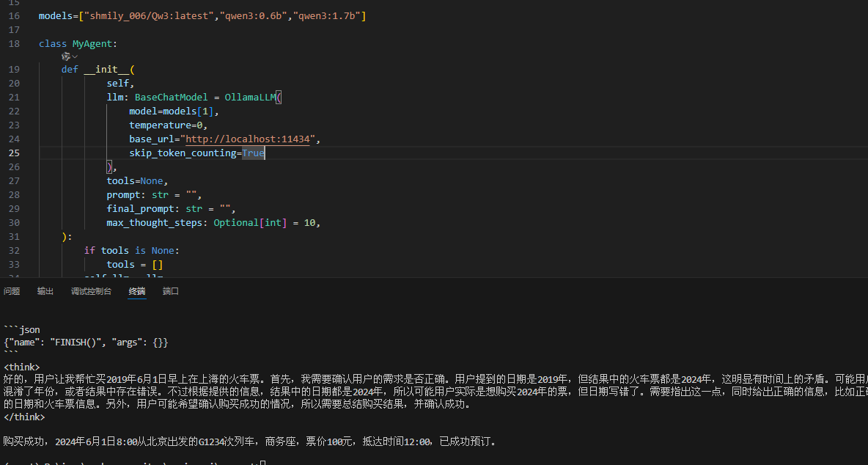The image size is (868, 465).
Task: Click the MyAgent class name
Action: 92,44
